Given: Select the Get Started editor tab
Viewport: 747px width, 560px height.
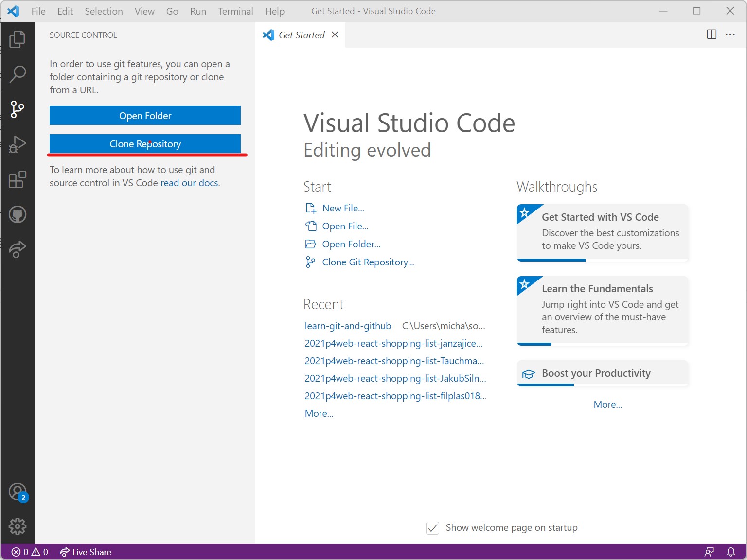Looking at the screenshot, I should [x=301, y=35].
